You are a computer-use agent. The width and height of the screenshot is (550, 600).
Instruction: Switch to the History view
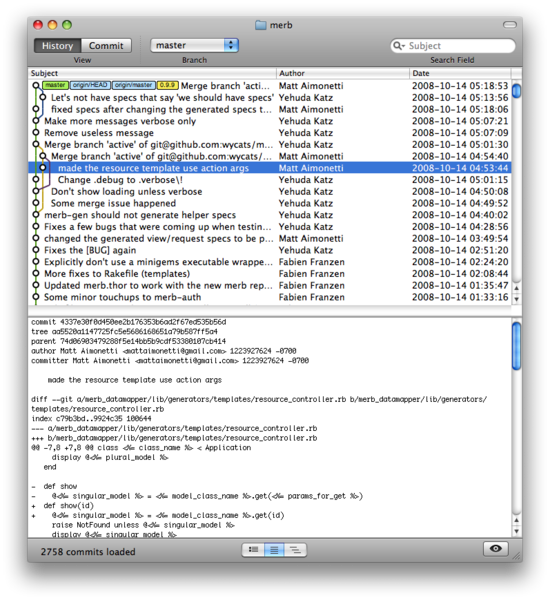click(57, 46)
